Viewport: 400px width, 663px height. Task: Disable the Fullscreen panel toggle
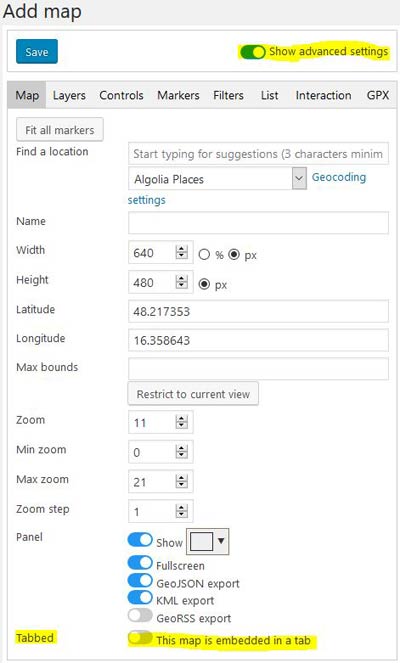[x=140, y=563]
